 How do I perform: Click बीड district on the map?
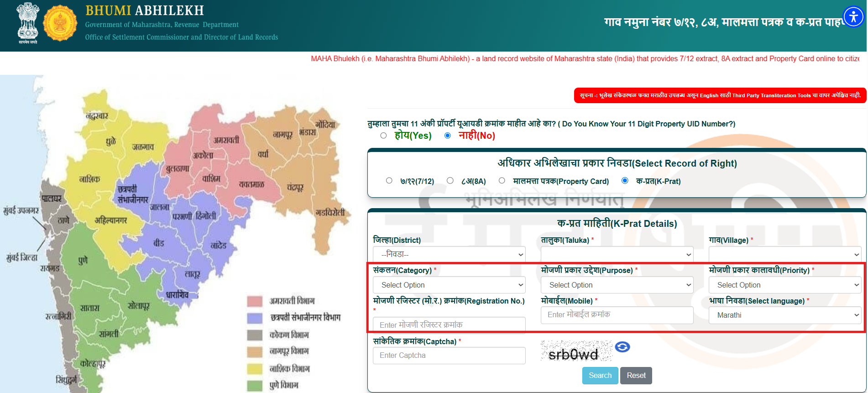158,243
